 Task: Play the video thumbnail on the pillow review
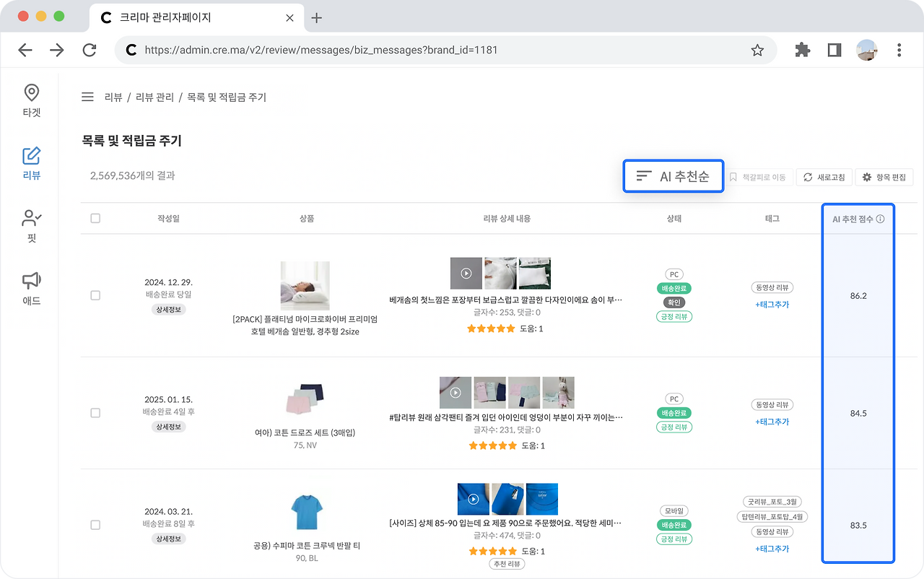466,273
